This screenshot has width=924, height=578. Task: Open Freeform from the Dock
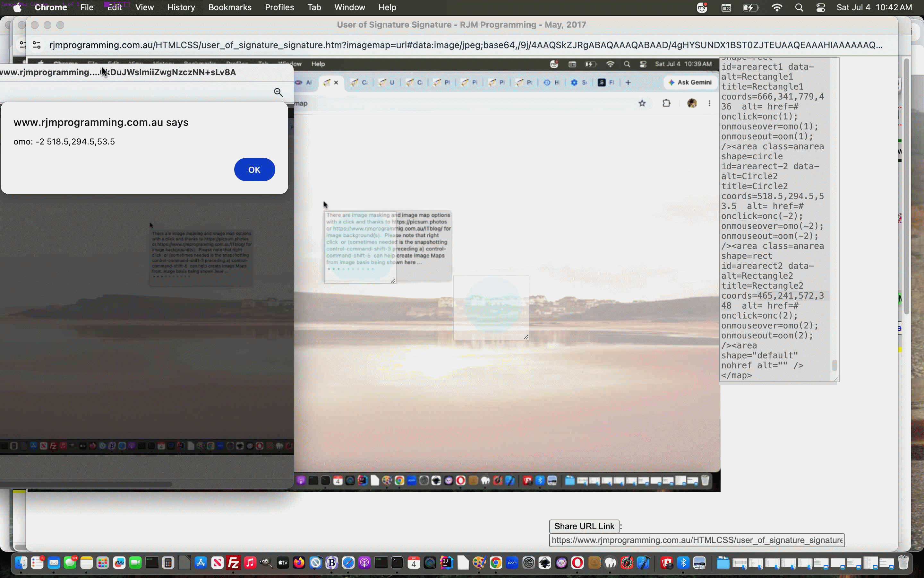click(119, 563)
